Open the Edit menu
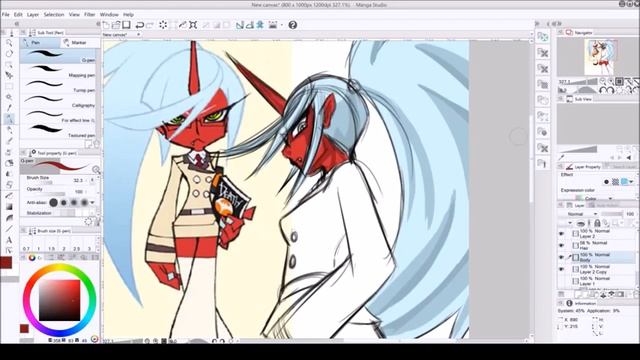This screenshot has height=360, width=640. tap(18, 15)
